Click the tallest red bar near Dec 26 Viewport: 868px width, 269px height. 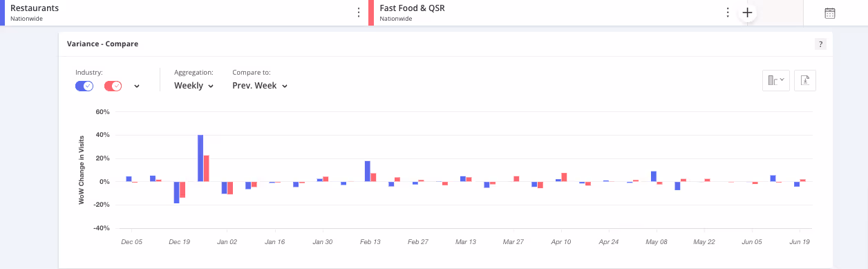click(206, 169)
